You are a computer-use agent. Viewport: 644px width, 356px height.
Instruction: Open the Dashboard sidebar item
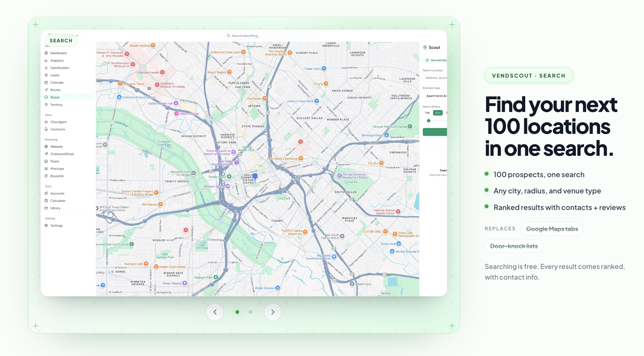(x=68, y=53)
